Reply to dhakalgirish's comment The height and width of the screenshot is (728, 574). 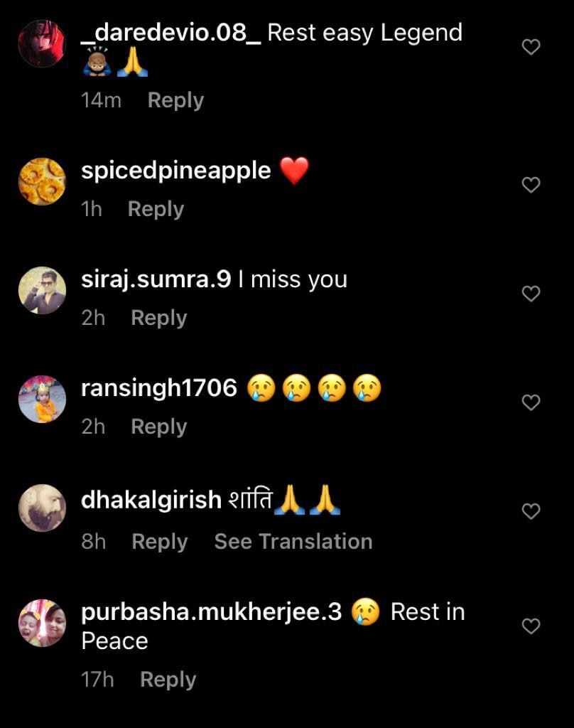[x=160, y=542]
